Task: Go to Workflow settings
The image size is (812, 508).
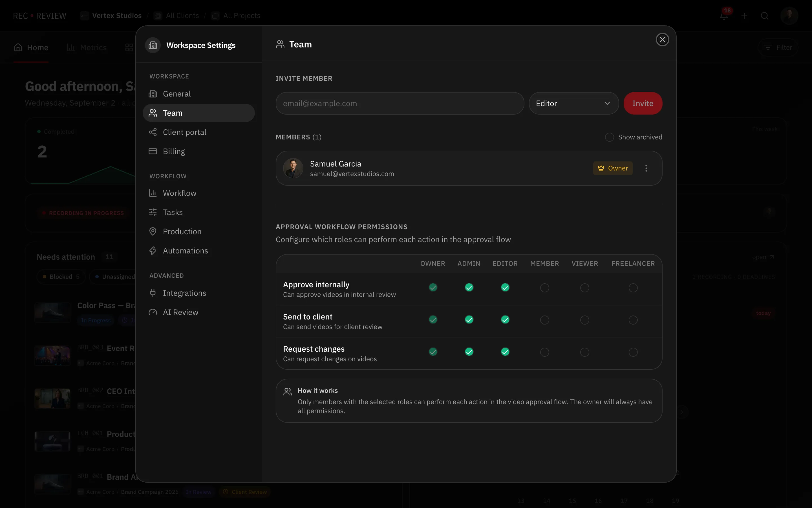Action: (199, 193)
